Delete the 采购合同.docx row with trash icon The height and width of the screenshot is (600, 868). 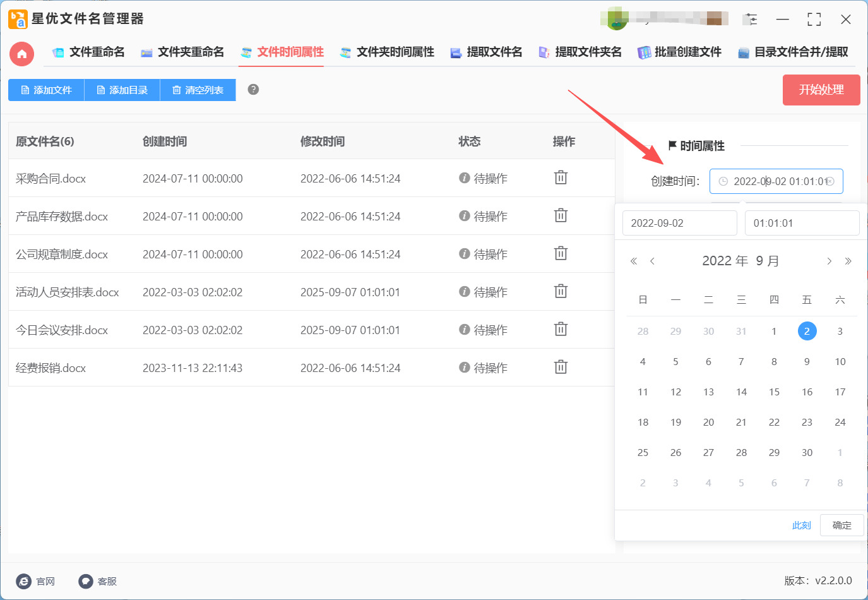click(x=561, y=178)
